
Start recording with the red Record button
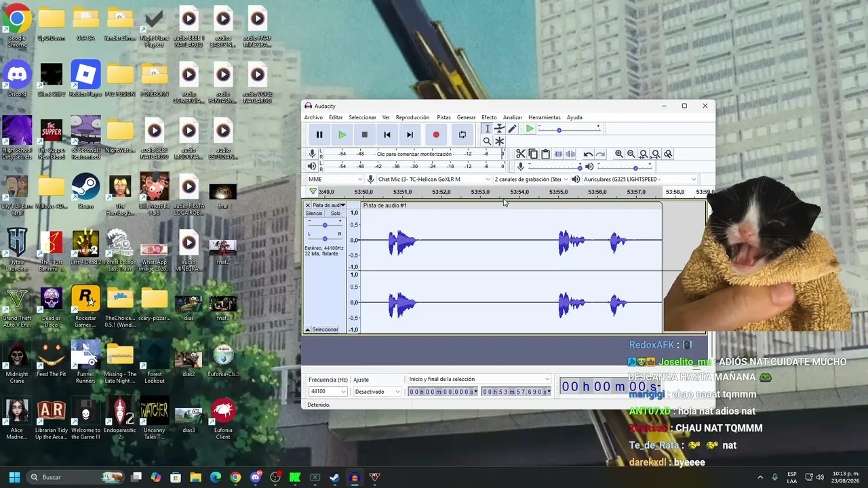[436, 135]
